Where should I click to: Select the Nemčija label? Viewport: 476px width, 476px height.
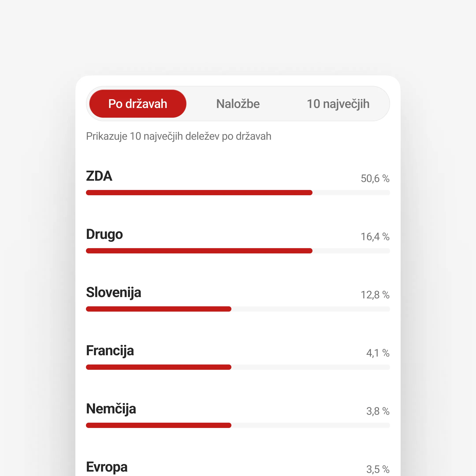coord(111,409)
